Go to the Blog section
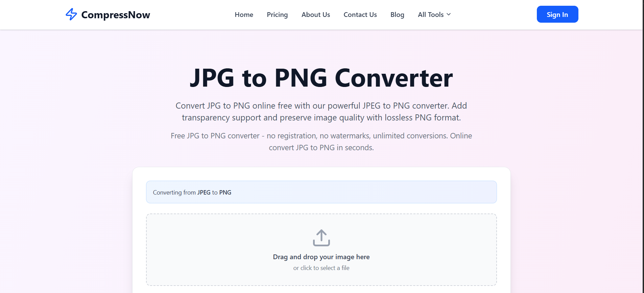This screenshot has height=293, width=644. pos(397,15)
